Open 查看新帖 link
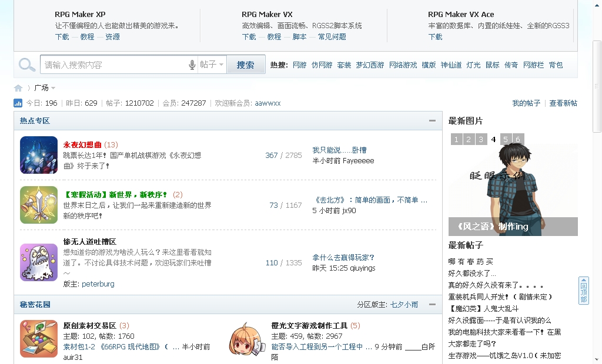The height and width of the screenshot is (364, 602). pos(563,103)
